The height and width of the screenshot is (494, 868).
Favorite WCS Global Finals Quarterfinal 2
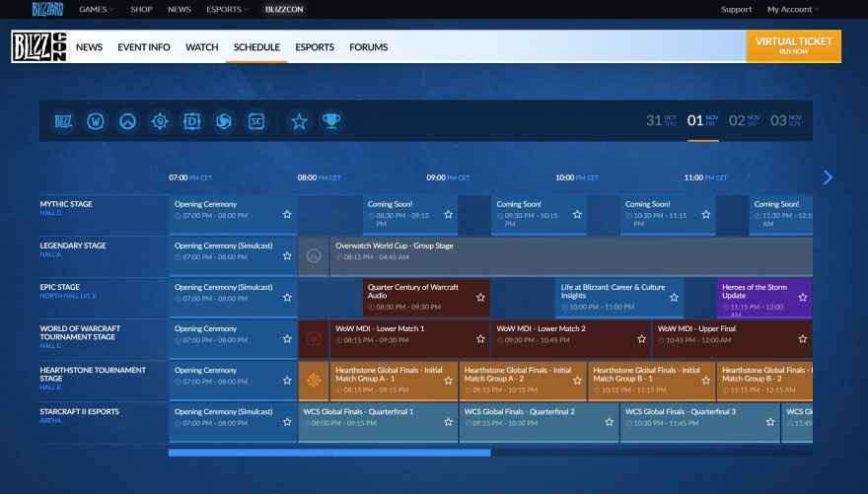[609, 422]
